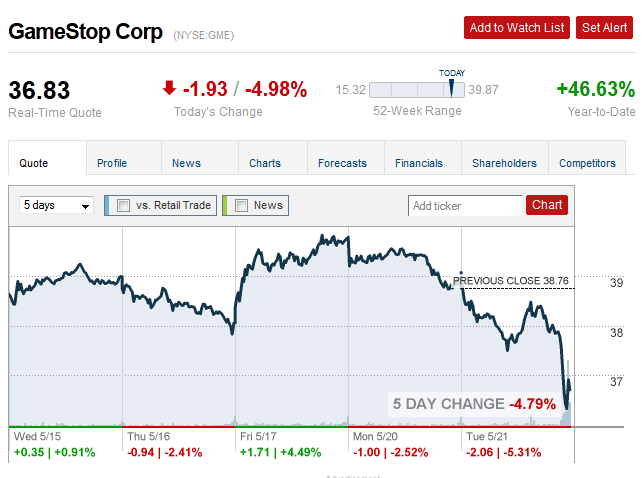
Task: Click the red Chart button
Action: point(547,205)
